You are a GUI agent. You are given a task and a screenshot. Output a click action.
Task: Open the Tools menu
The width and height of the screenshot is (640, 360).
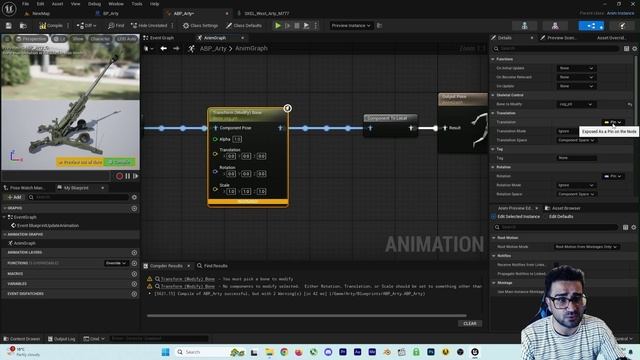coord(137,4)
